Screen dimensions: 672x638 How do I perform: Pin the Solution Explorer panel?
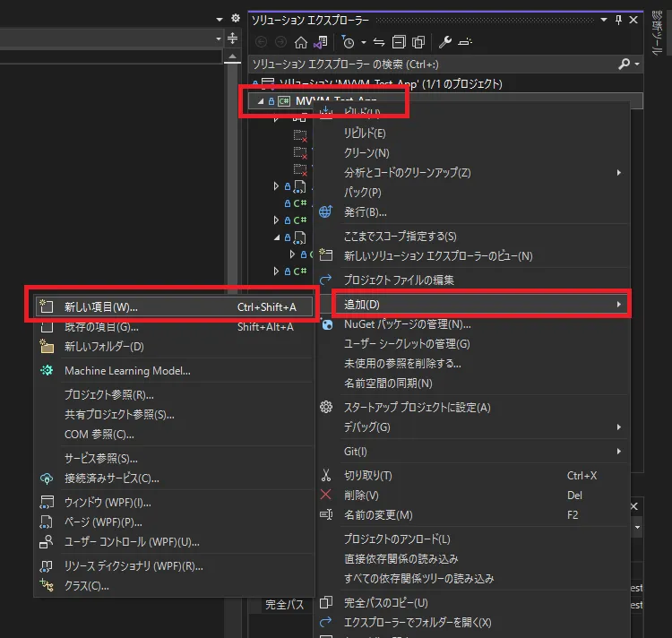pyautogui.click(x=618, y=20)
